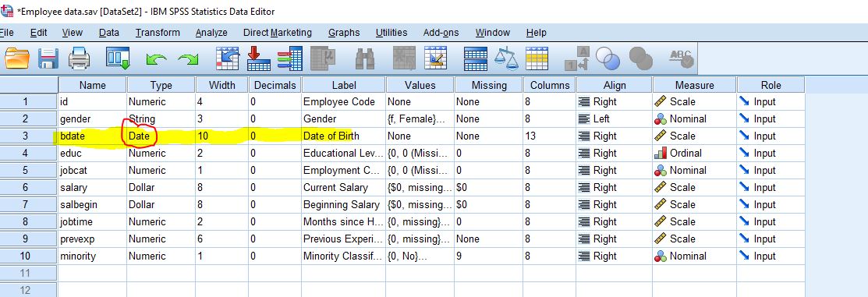Open the Data menu

coord(109,33)
